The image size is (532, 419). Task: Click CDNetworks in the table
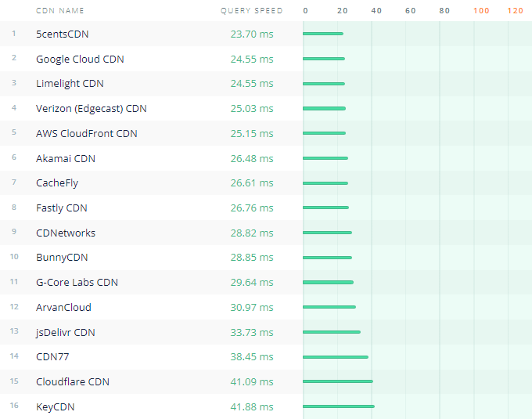coord(66,233)
